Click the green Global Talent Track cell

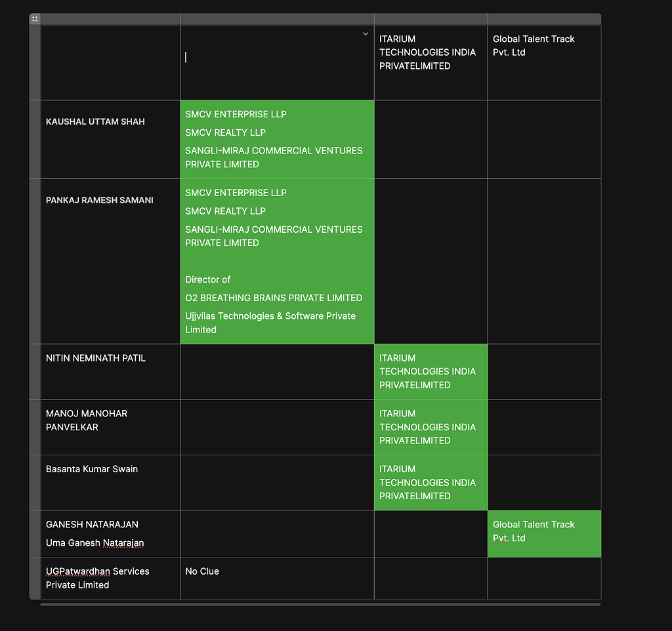coord(544,534)
